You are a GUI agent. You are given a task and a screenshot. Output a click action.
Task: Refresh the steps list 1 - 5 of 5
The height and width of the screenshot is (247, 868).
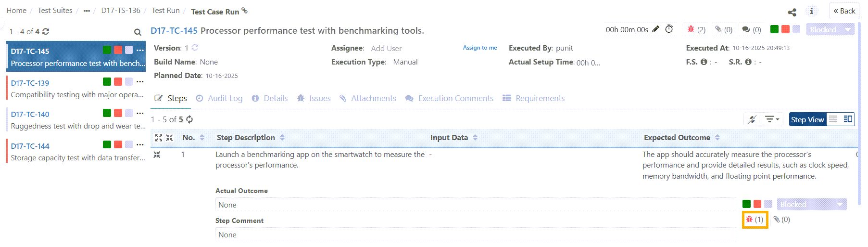tap(189, 119)
